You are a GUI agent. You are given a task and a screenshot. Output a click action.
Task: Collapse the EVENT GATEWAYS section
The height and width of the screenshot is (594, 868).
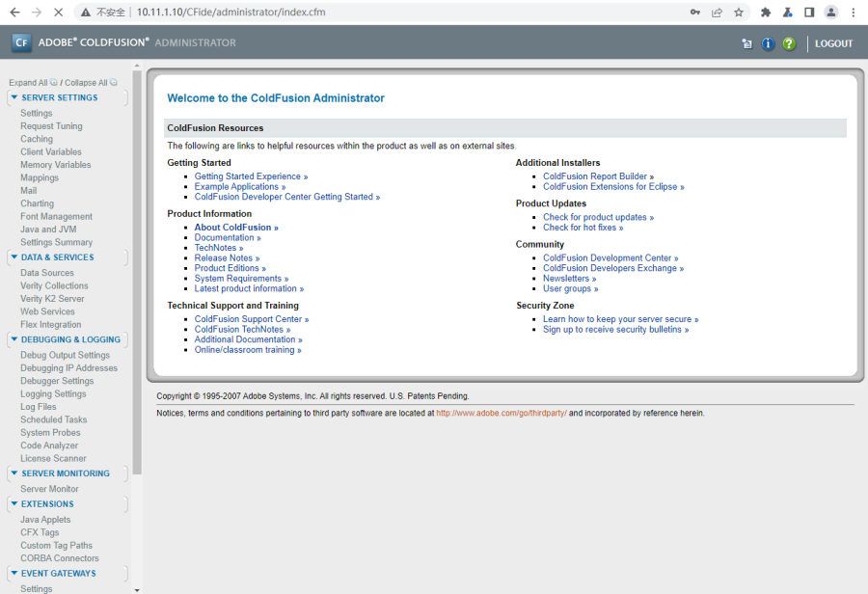point(14,573)
